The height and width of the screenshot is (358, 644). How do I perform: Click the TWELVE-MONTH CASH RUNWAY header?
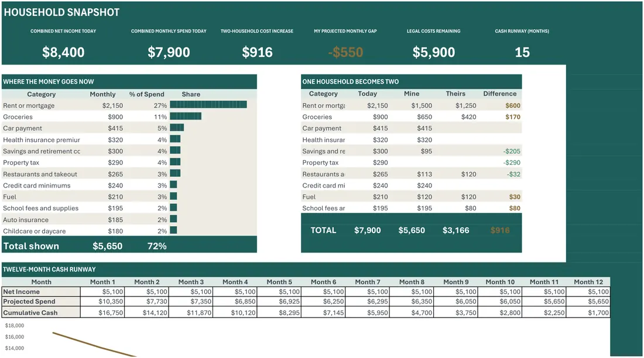click(49, 269)
